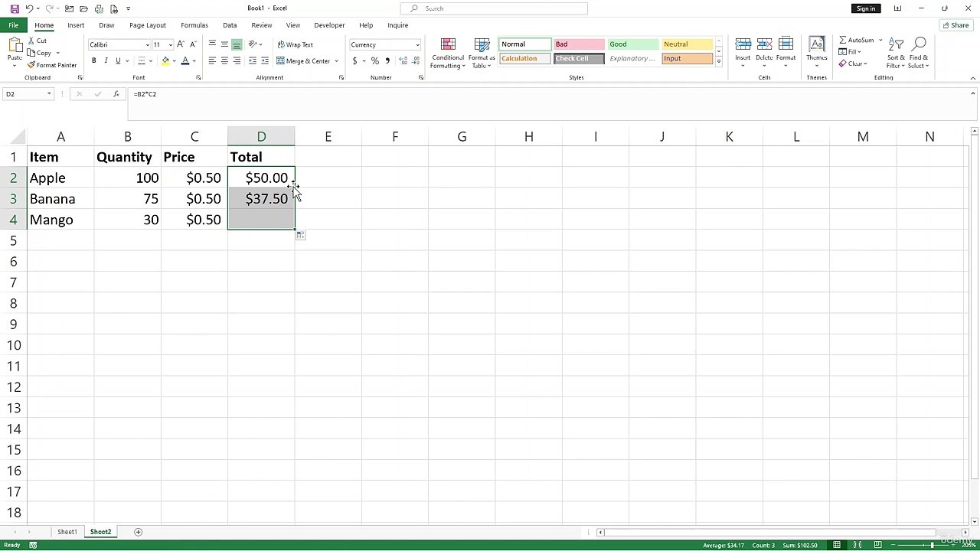Click the Sign in button
This screenshot has width=980, height=551.
(x=866, y=8)
